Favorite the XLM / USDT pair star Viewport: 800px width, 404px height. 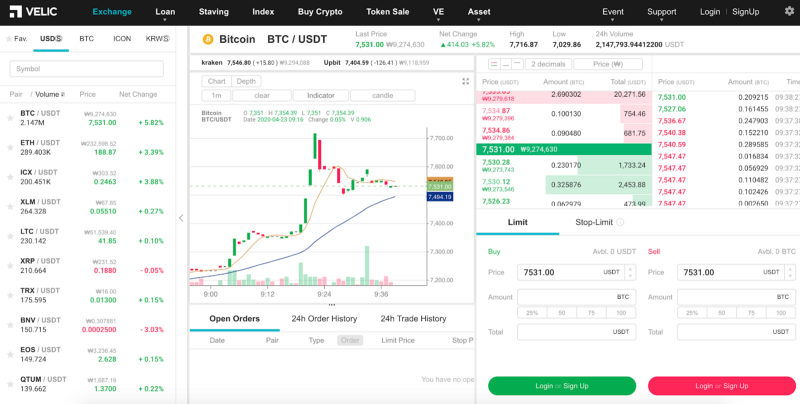coord(10,207)
